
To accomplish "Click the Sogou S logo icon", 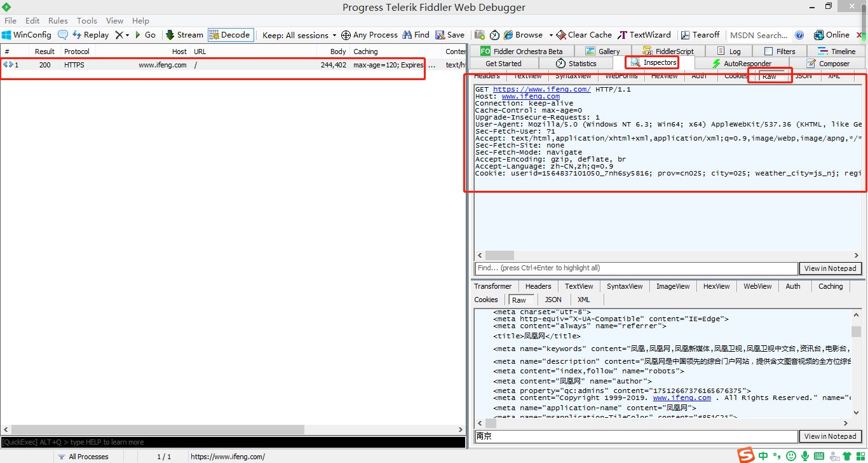I will 746,455.
